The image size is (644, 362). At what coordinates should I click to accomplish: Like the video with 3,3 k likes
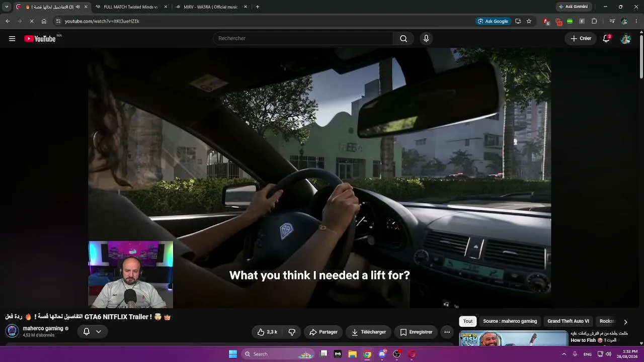[267, 332]
